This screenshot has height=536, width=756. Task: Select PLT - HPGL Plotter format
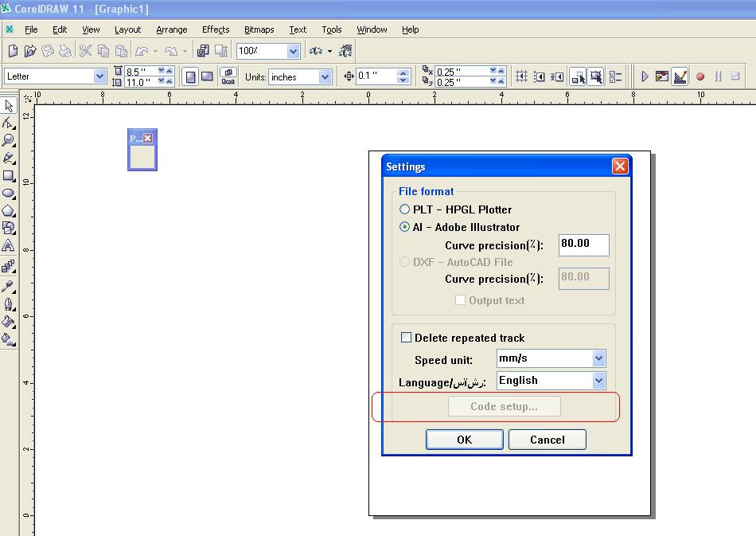pyautogui.click(x=405, y=209)
